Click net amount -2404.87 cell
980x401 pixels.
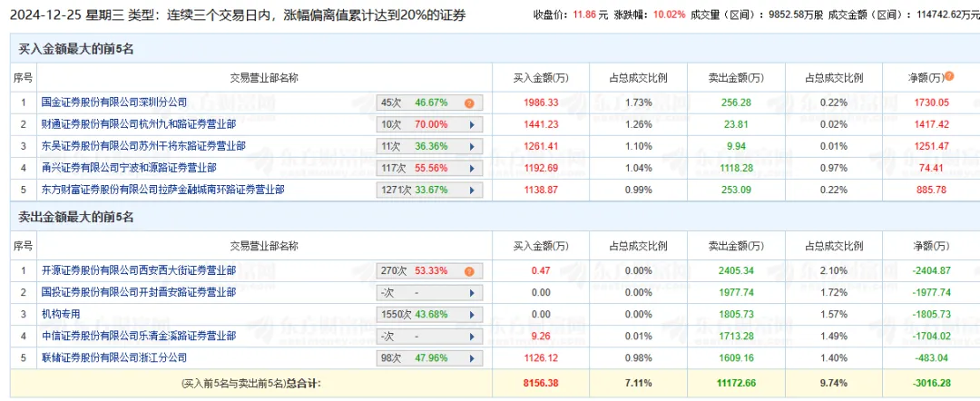click(x=931, y=270)
